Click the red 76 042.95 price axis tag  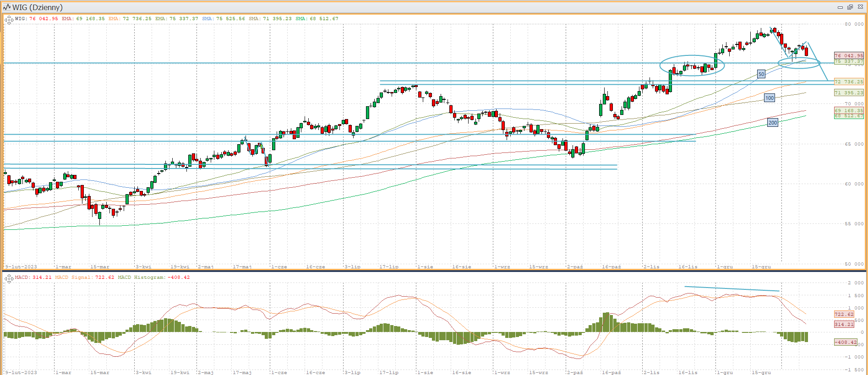point(848,55)
